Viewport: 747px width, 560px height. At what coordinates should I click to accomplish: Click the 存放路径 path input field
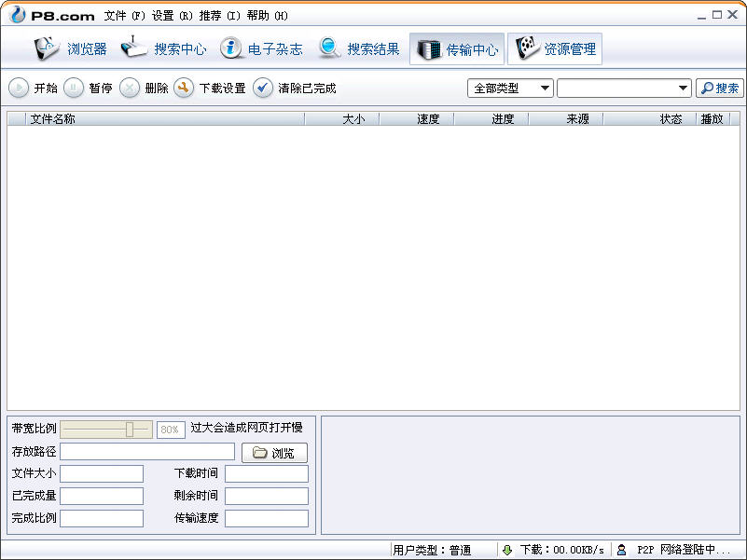(x=147, y=451)
